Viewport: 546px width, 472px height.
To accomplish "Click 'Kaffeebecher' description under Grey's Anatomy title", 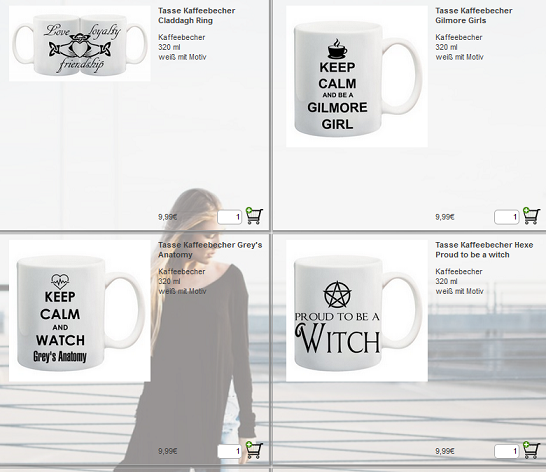I will (x=181, y=271).
